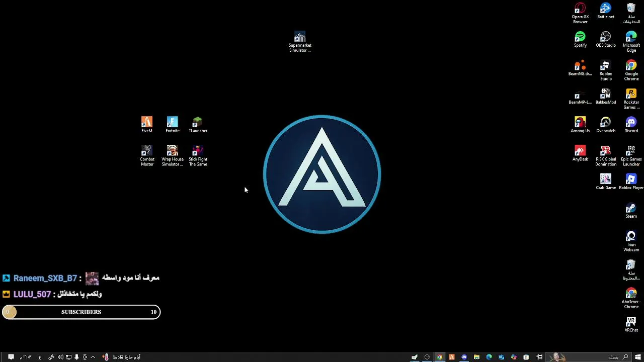The height and width of the screenshot is (362, 644).
Task: Select the Combat Master desktop icon
Action: coord(147,156)
